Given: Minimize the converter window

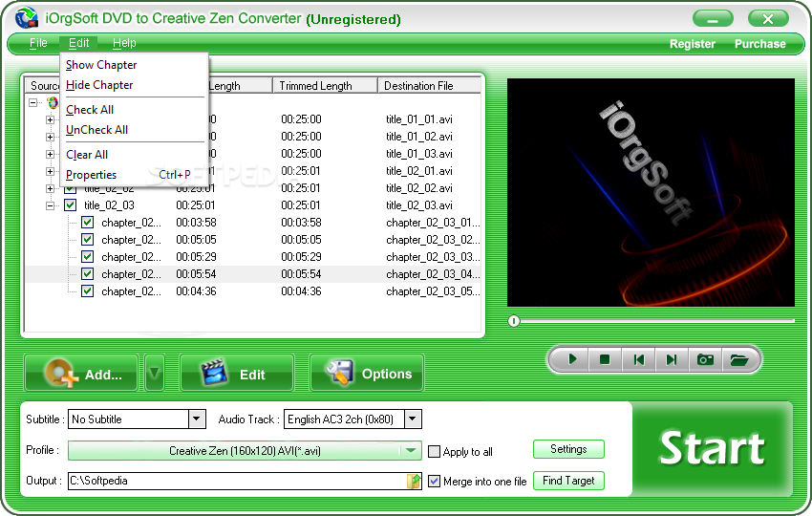Looking at the screenshot, I should click(x=713, y=19).
